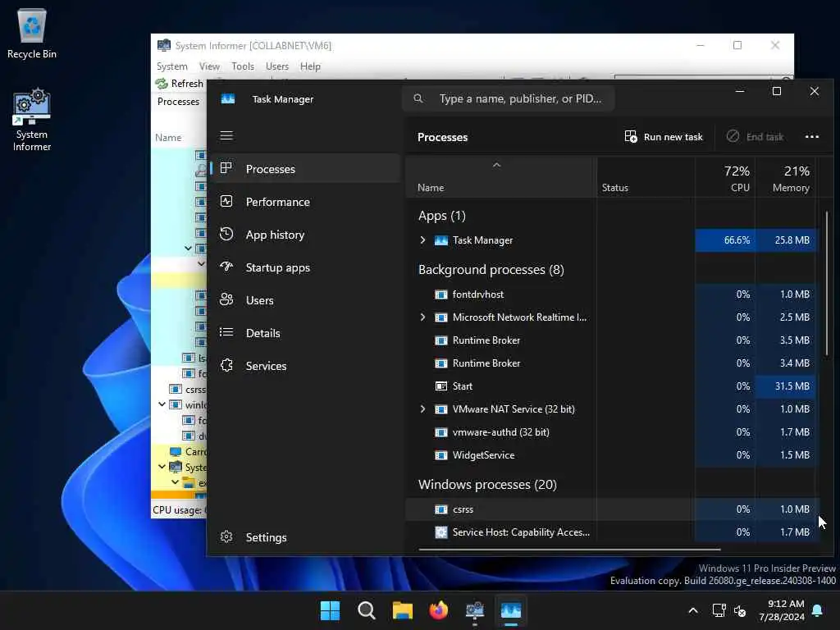Viewport: 840px width, 630px height.
Task: Select the csrss process row
Action: tap(610, 509)
